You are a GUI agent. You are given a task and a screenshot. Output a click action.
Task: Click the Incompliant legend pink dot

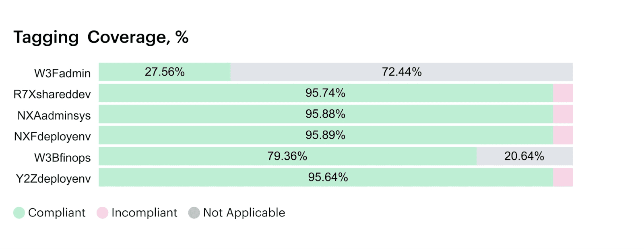[102, 213]
